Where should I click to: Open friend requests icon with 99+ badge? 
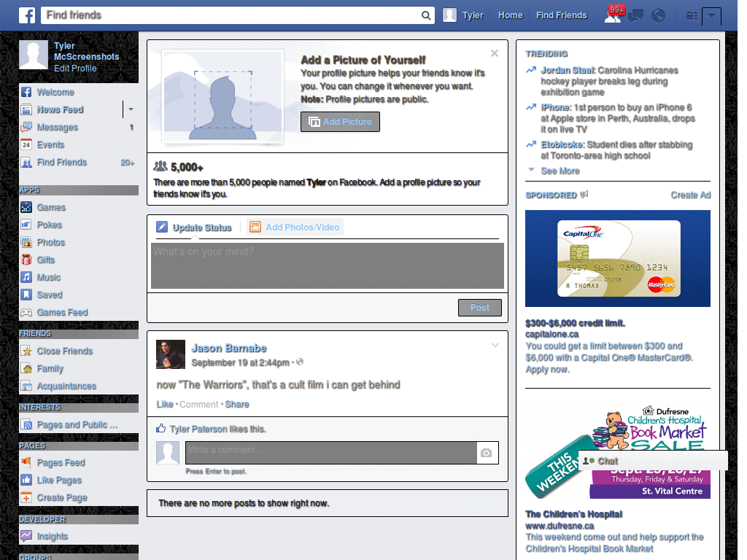tap(614, 15)
